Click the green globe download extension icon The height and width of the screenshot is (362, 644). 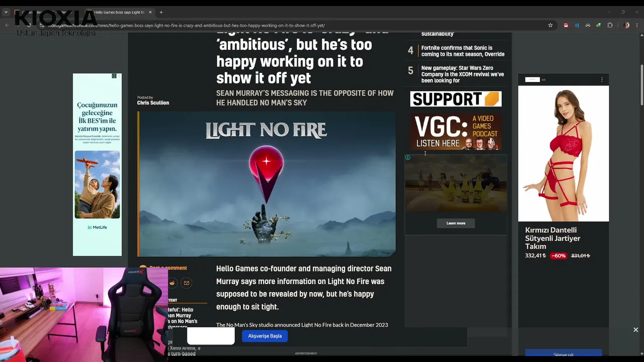click(x=599, y=25)
